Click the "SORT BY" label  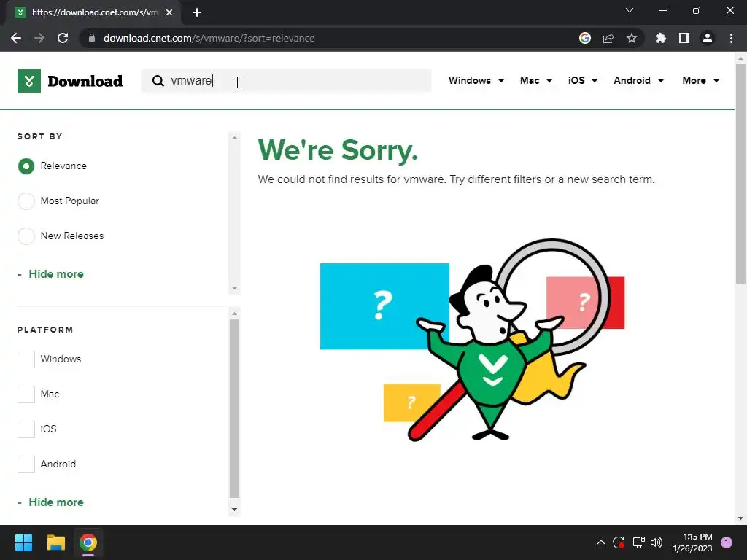click(x=40, y=136)
